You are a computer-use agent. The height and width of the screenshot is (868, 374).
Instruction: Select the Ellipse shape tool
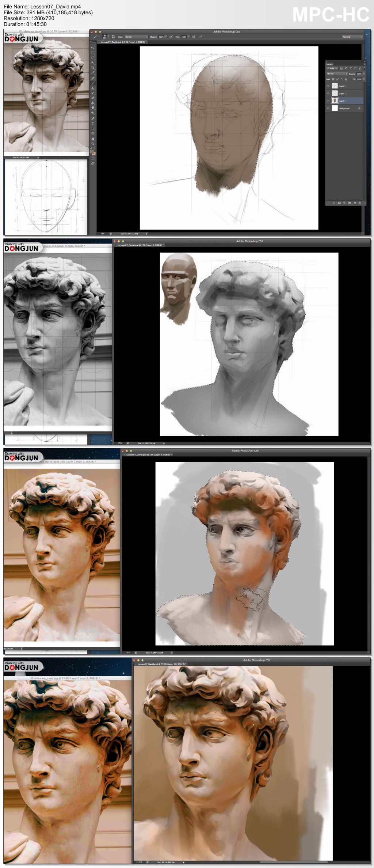click(93, 133)
